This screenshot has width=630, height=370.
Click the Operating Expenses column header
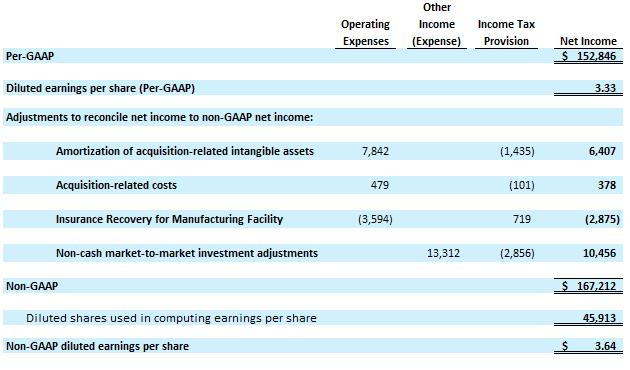click(366, 33)
